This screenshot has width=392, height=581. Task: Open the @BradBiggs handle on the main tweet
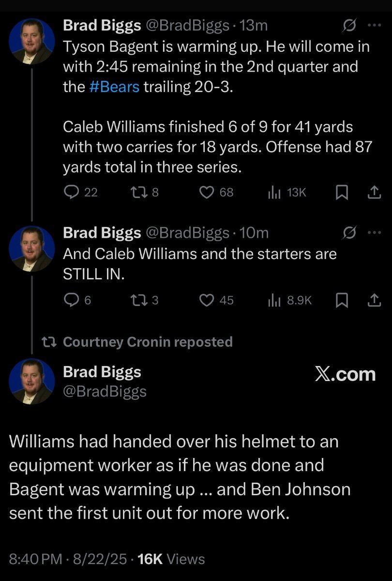[x=105, y=391]
